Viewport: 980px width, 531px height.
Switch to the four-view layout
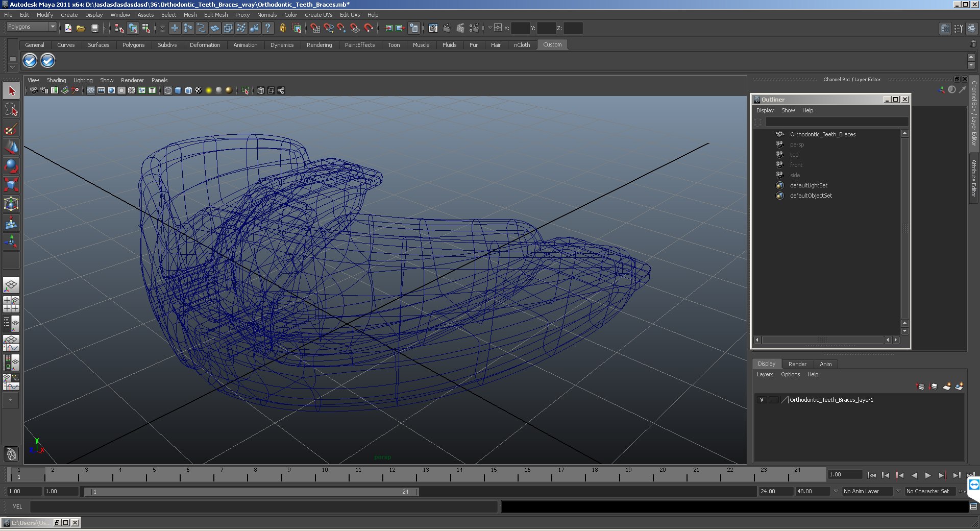[11, 304]
